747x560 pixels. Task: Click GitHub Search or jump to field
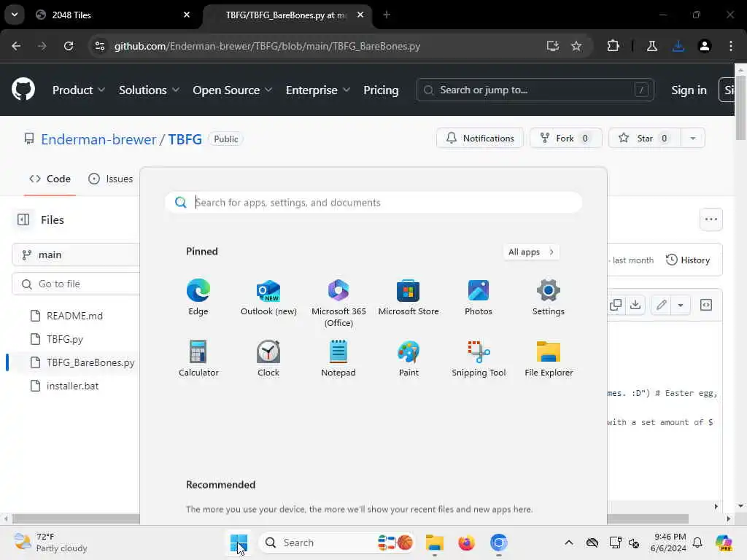coord(535,90)
